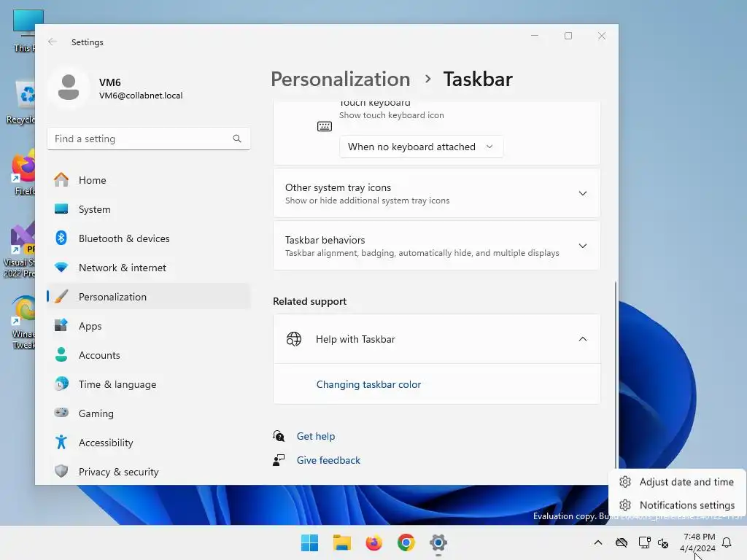
Task: Click the Get help headset icon
Action: 279,436
